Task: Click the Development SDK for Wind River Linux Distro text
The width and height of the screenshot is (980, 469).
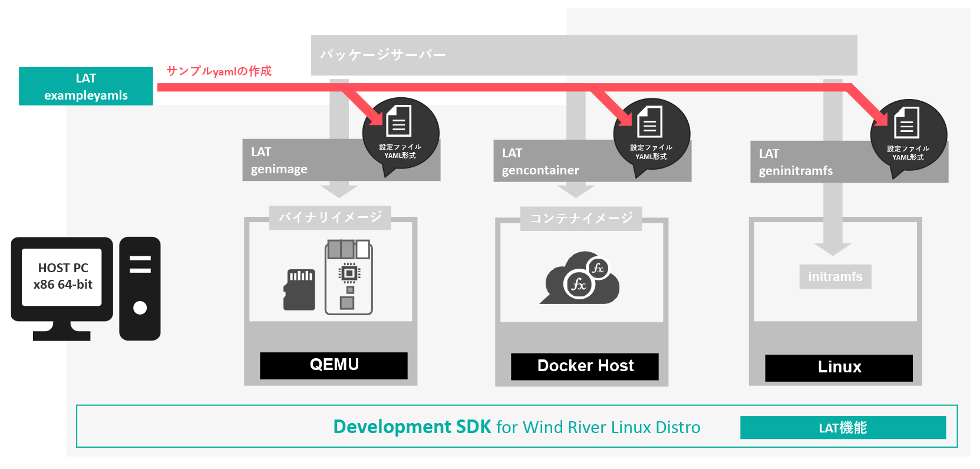Action: pos(517,427)
